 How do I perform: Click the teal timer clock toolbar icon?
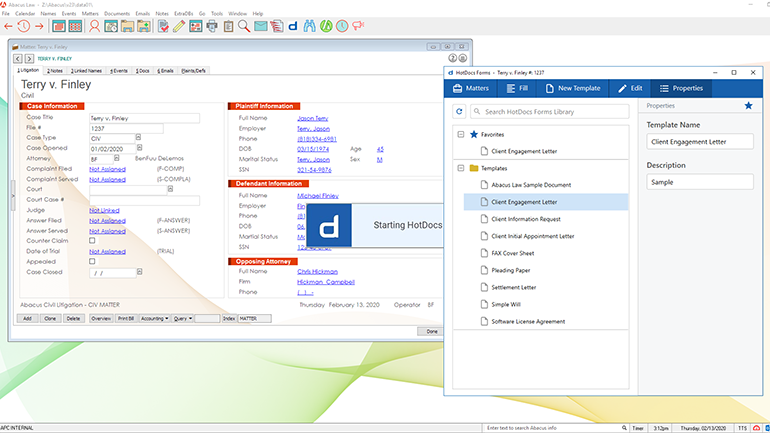coord(342,27)
